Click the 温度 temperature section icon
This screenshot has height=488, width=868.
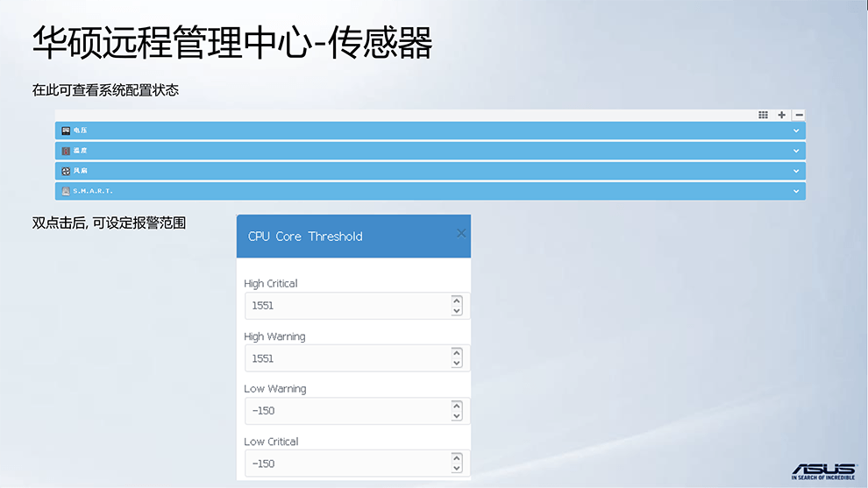pyautogui.click(x=66, y=151)
